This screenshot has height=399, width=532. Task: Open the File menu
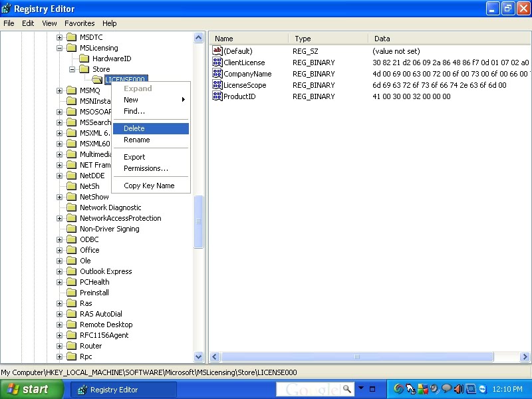9,23
